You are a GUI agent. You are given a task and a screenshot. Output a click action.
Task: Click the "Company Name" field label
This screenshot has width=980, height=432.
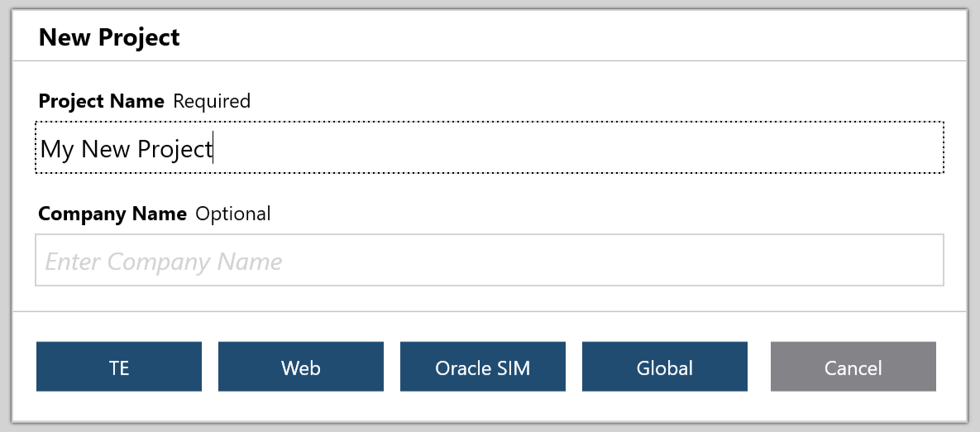(112, 214)
